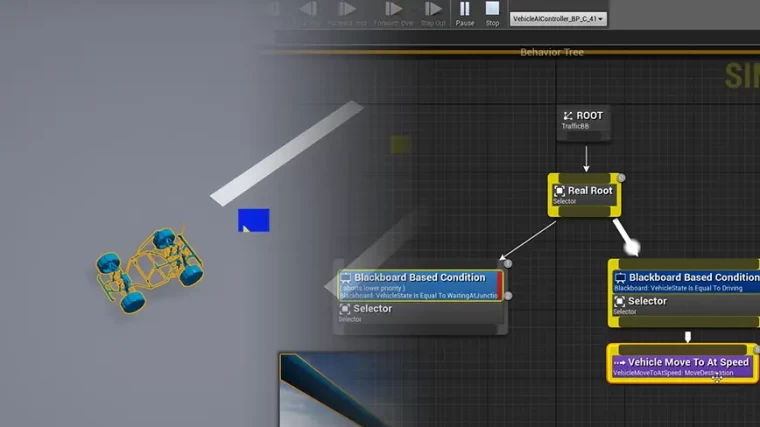Image resolution: width=760 pixels, height=427 pixels.
Task: Pause the behavior tree simulation
Action: (464, 13)
